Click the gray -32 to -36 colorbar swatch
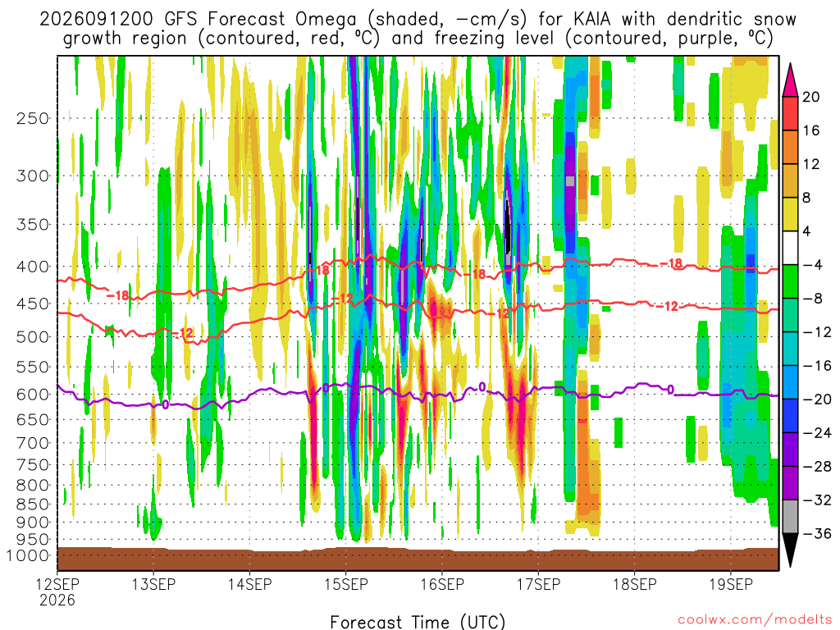840x630 pixels. [790, 517]
